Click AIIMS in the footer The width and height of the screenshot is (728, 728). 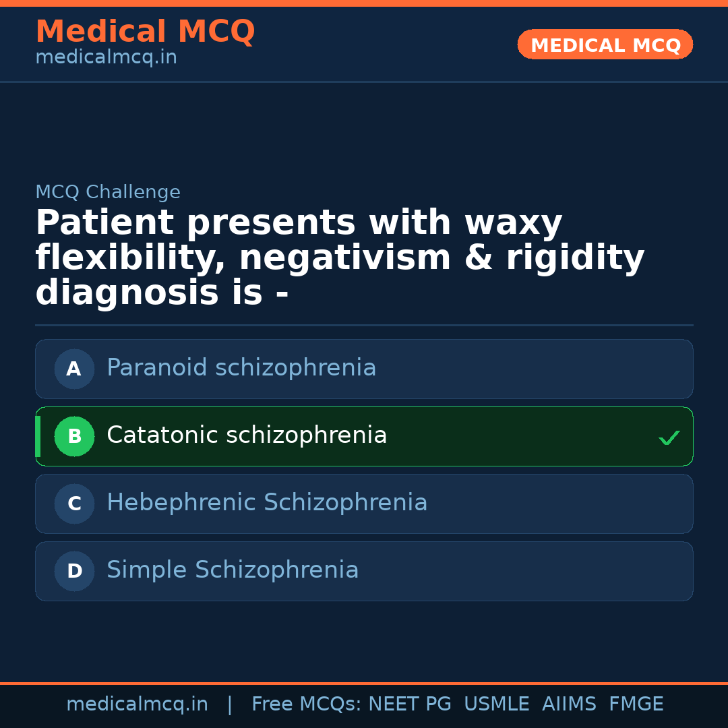tap(569, 704)
